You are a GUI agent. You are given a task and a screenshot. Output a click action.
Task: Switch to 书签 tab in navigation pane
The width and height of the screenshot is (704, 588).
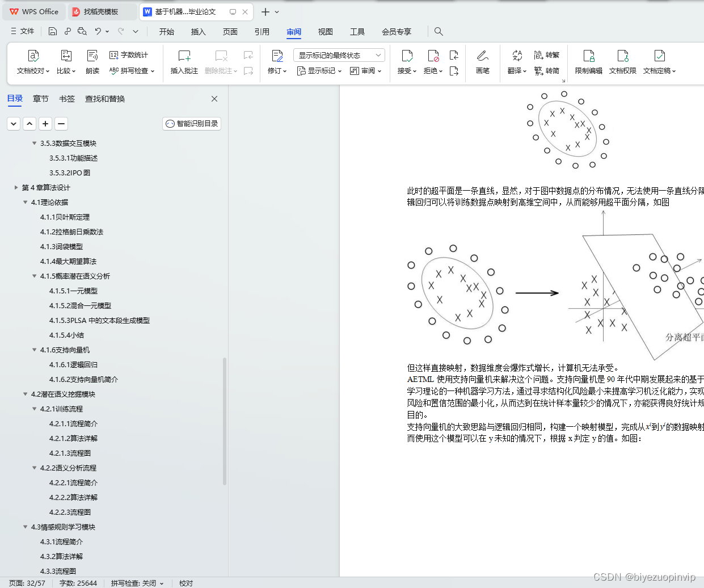pos(67,99)
